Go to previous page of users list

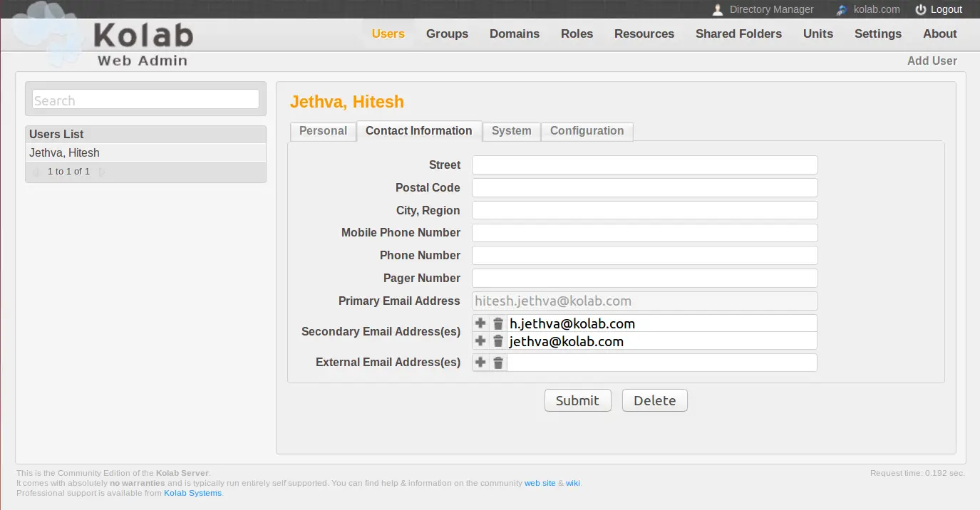tap(36, 172)
